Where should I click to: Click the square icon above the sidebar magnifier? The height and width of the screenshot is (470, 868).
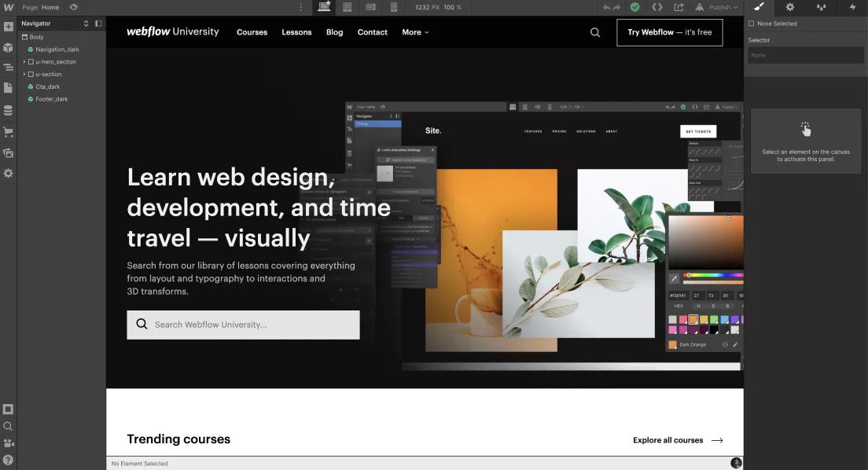click(9, 409)
